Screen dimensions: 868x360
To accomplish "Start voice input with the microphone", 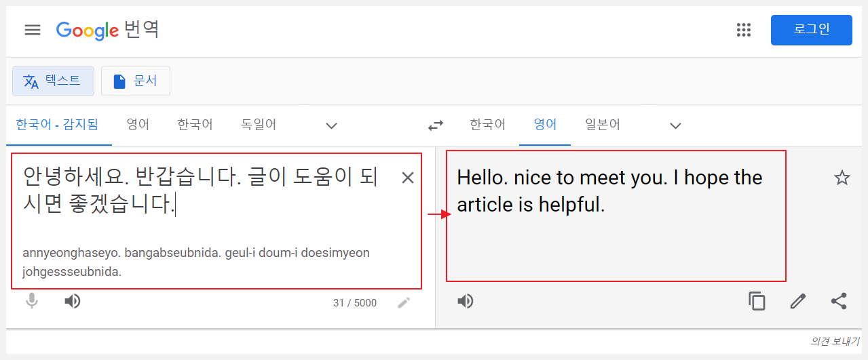I will click(x=32, y=301).
